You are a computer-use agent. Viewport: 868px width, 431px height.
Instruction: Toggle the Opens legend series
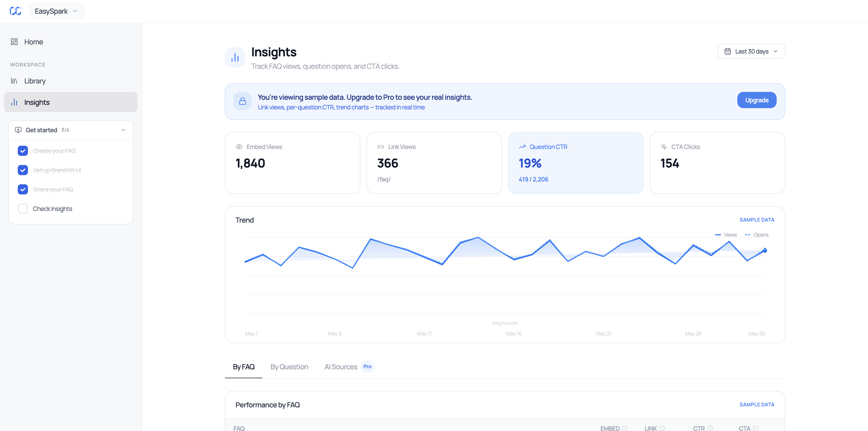pyautogui.click(x=757, y=235)
